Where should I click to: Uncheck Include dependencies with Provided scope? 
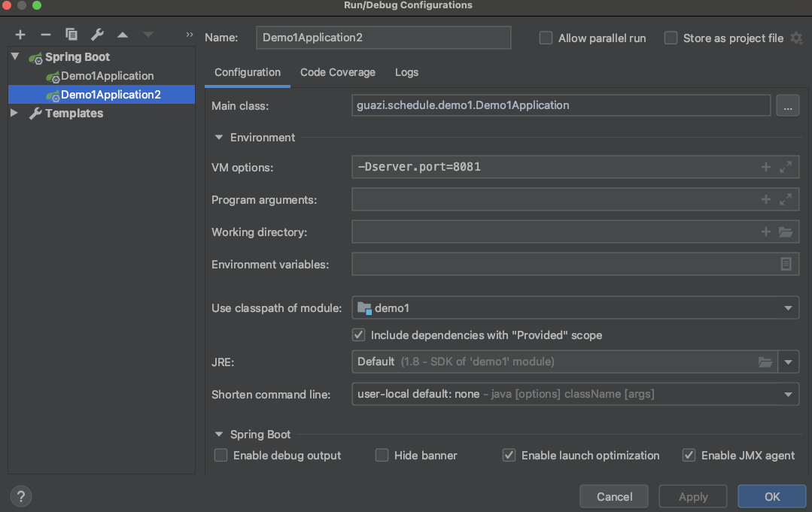pos(359,335)
